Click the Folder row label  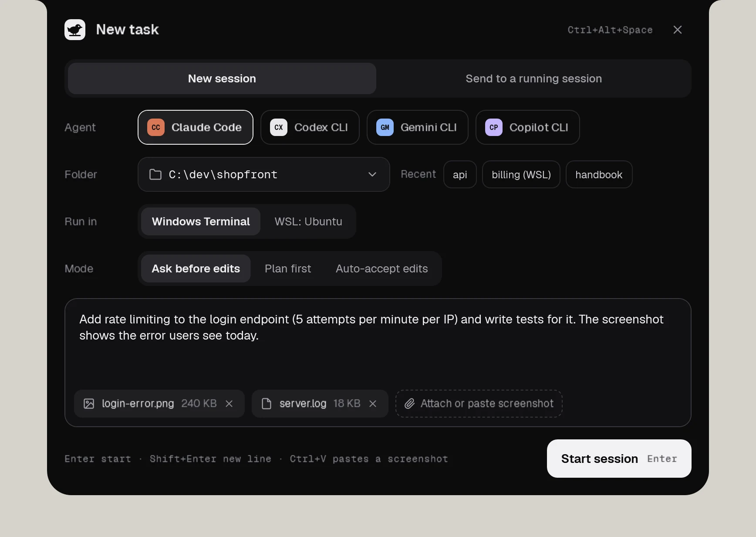81,174
